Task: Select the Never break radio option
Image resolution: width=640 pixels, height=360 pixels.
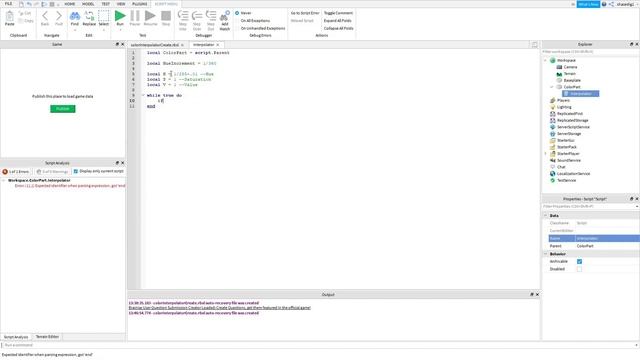Action: pyautogui.click(x=237, y=13)
